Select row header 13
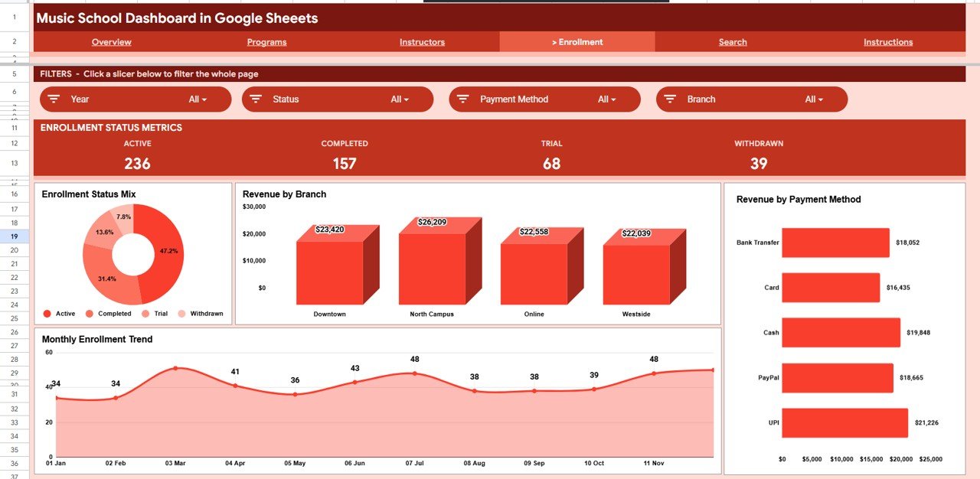The width and height of the screenshot is (980, 479). coord(15,163)
